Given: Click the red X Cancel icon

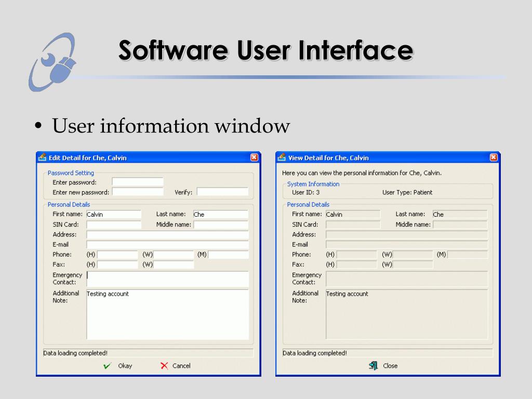Looking at the screenshot, I should tap(164, 366).
